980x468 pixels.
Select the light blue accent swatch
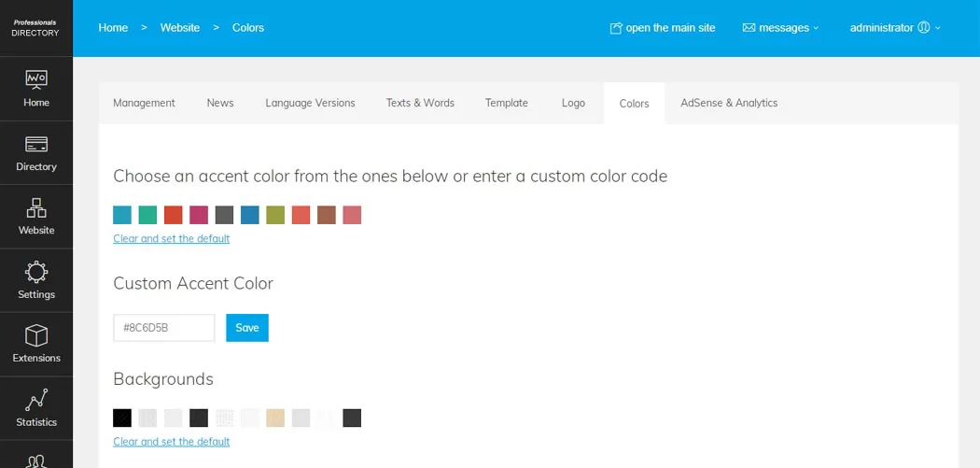(x=122, y=215)
